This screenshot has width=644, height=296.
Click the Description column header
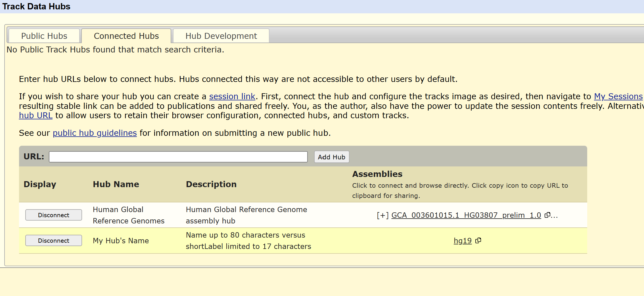211,184
